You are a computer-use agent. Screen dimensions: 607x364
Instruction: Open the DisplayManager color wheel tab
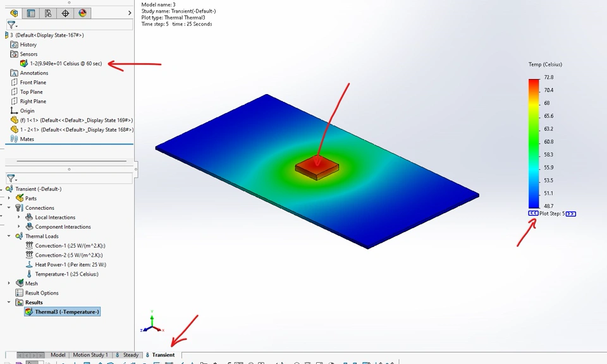pyautogui.click(x=82, y=13)
